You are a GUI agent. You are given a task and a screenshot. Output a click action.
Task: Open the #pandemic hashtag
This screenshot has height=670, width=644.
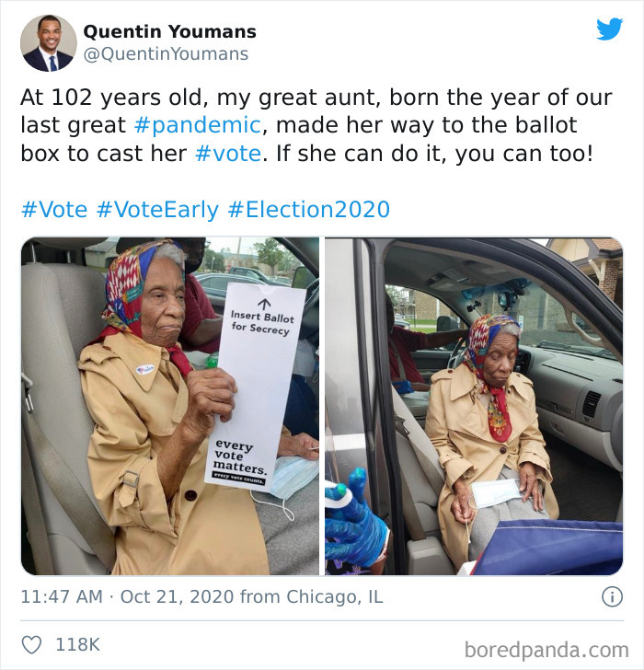(x=197, y=125)
